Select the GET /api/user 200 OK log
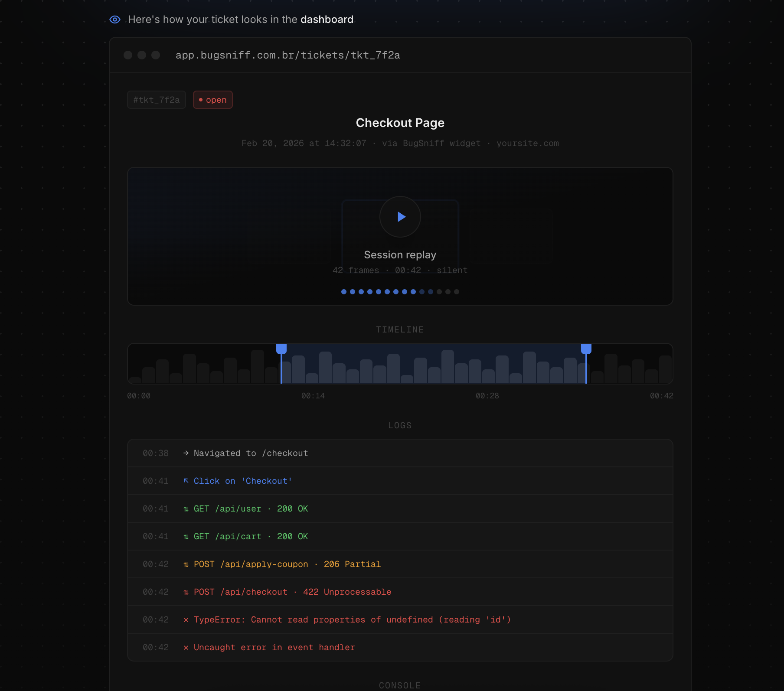Viewport: 784px width, 691px height. pyautogui.click(x=400, y=508)
